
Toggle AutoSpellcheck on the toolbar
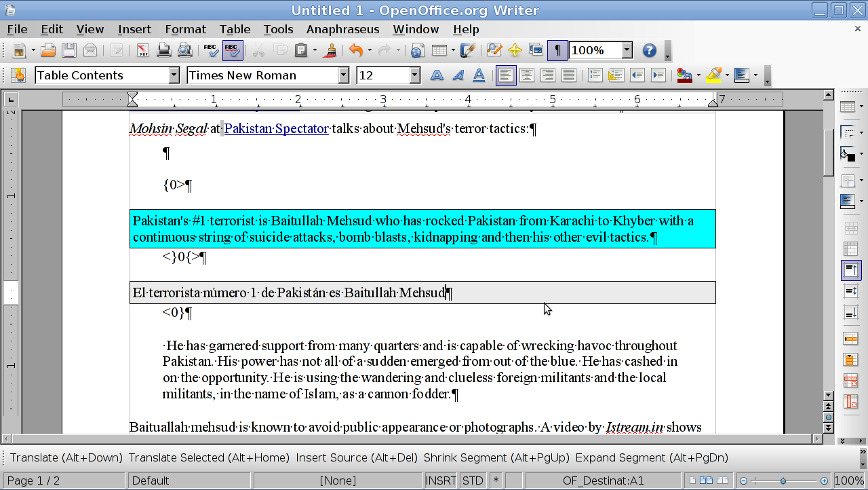233,50
